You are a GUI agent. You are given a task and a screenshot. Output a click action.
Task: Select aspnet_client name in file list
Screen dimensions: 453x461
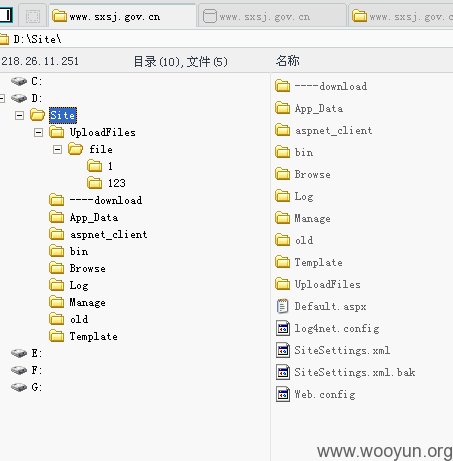tap(333, 130)
